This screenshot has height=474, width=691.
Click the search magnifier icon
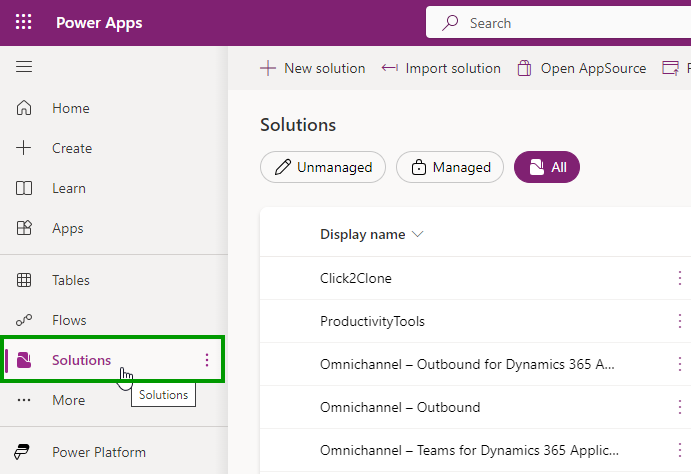450,22
